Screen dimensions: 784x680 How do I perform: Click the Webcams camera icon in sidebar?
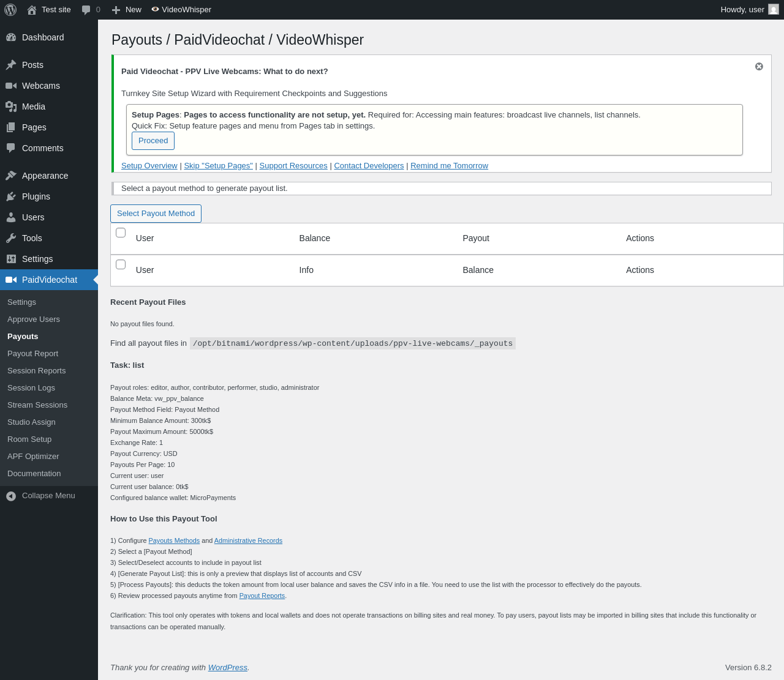pyautogui.click(x=11, y=86)
